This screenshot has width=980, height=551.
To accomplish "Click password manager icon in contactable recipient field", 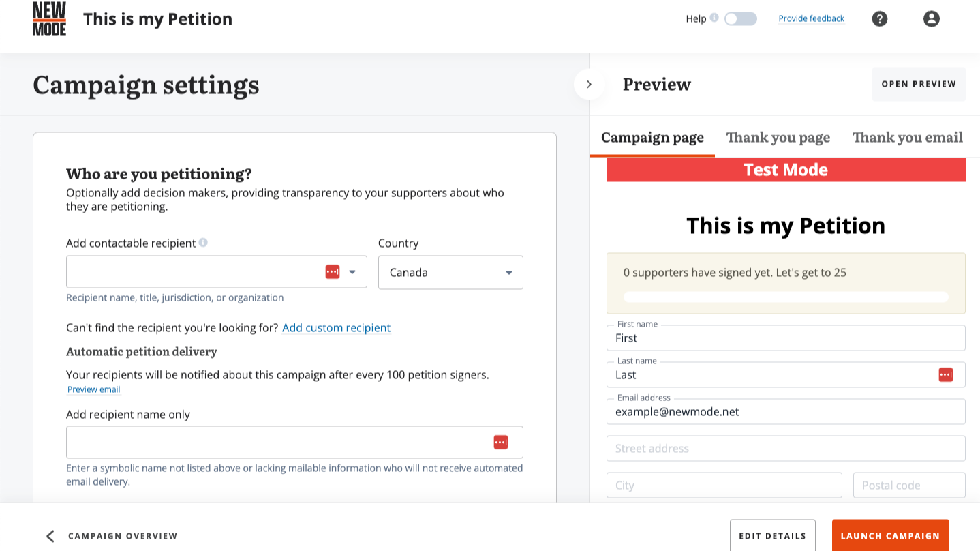I will click(x=333, y=272).
